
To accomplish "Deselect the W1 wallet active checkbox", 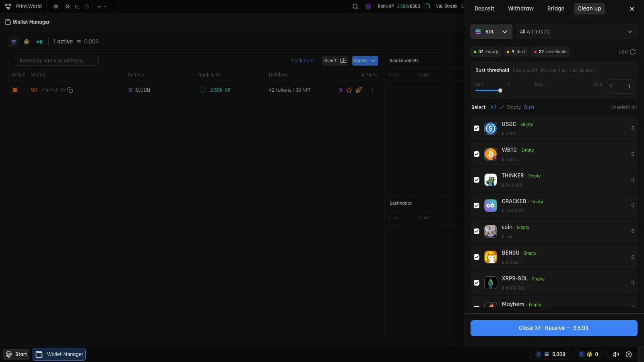I will tap(15, 90).
